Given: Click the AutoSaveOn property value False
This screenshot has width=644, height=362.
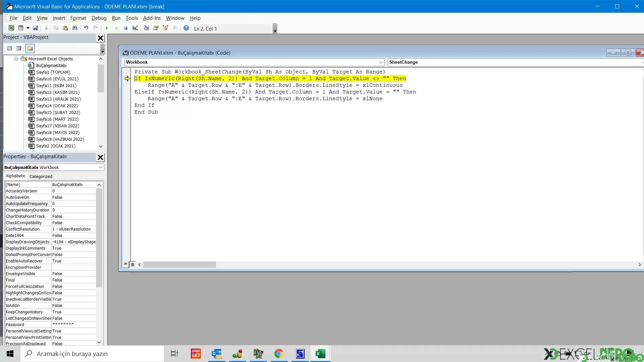Looking at the screenshot, I should pos(73,197).
